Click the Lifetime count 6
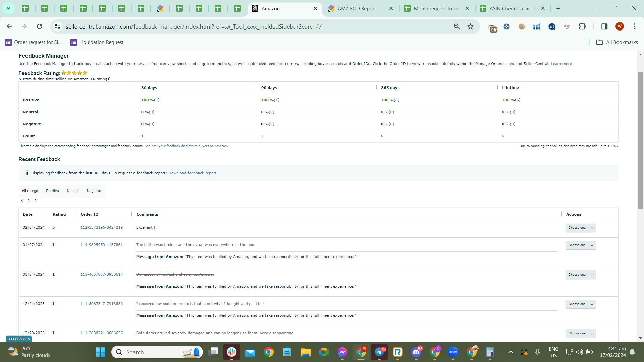 (503, 136)
